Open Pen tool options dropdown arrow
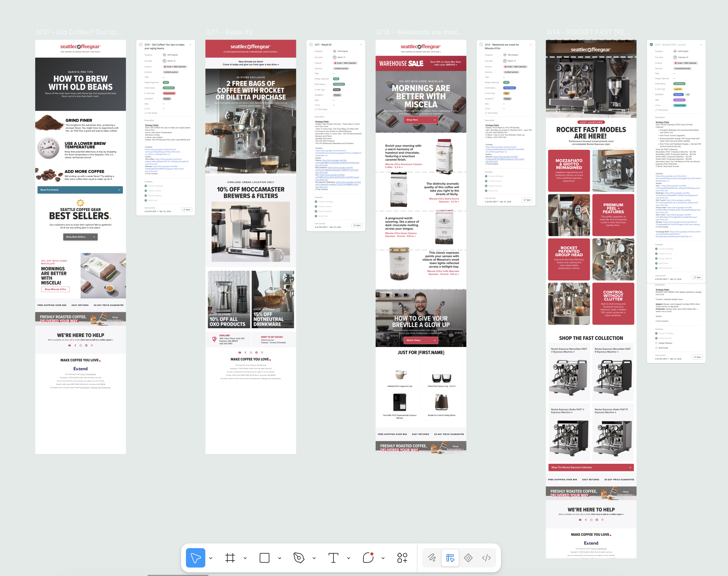This screenshot has width=728, height=576. 314,558
